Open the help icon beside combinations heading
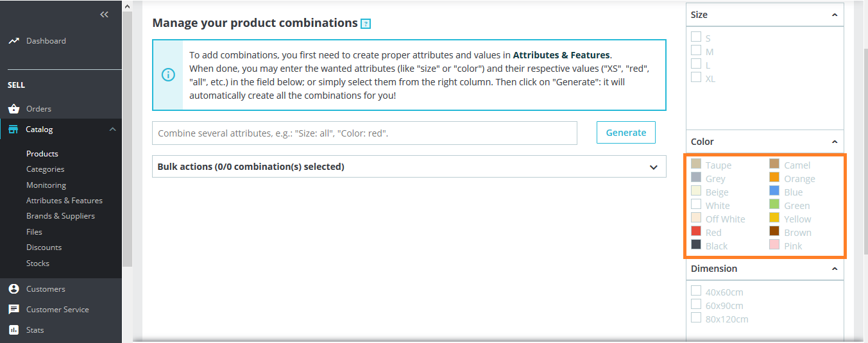The height and width of the screenshot is (343, 868). (366, 24)
